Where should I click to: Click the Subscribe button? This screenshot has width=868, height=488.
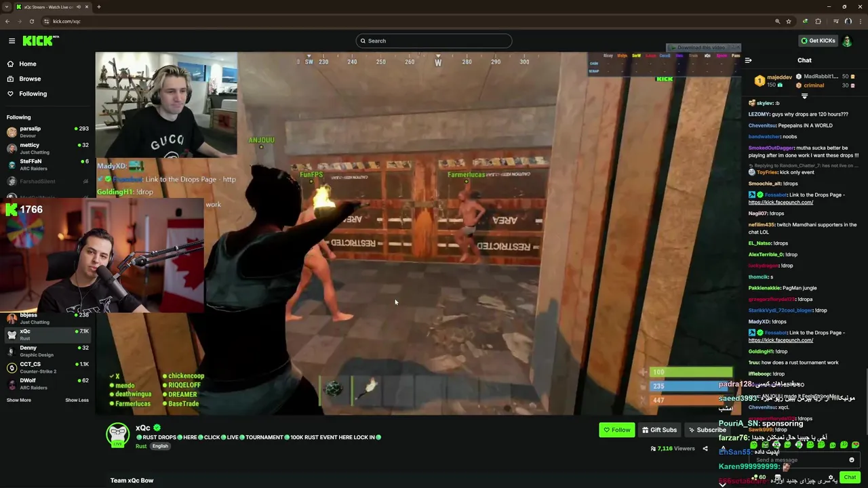(707, 430)
